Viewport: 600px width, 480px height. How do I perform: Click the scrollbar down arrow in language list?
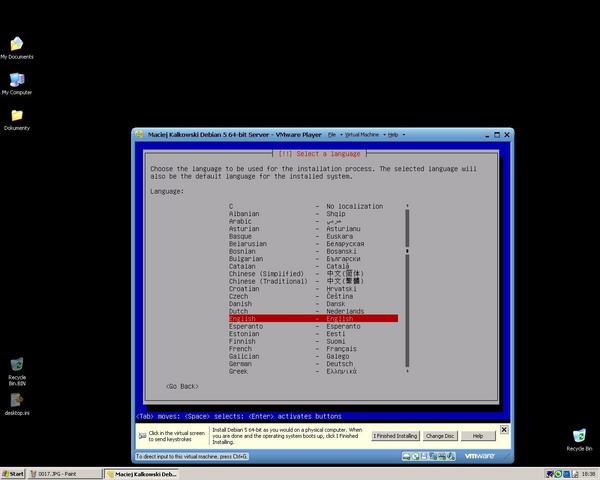(407, 371)
